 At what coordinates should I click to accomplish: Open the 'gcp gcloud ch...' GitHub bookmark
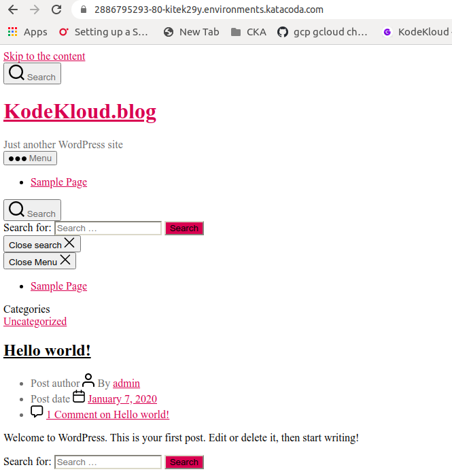pyautogui.click(x=322, y=32)
